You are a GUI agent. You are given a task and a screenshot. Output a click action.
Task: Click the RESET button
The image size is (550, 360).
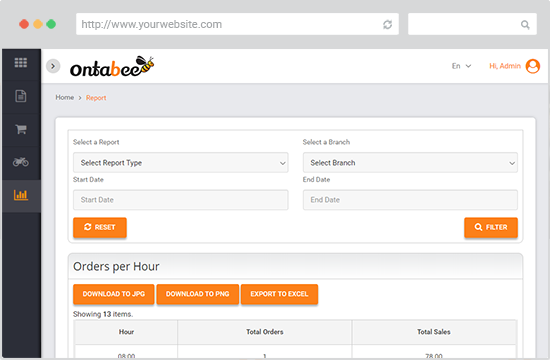coord(100,227)
